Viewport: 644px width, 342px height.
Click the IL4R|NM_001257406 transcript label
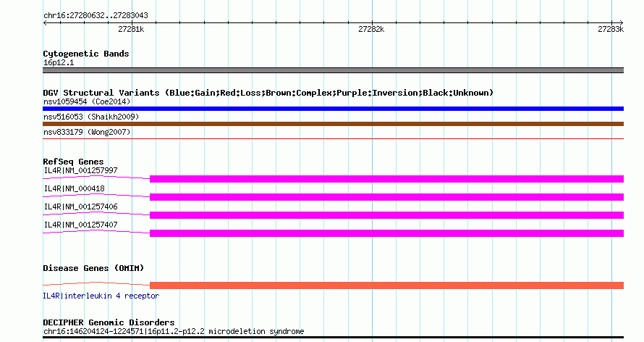(x=80, y=207)
